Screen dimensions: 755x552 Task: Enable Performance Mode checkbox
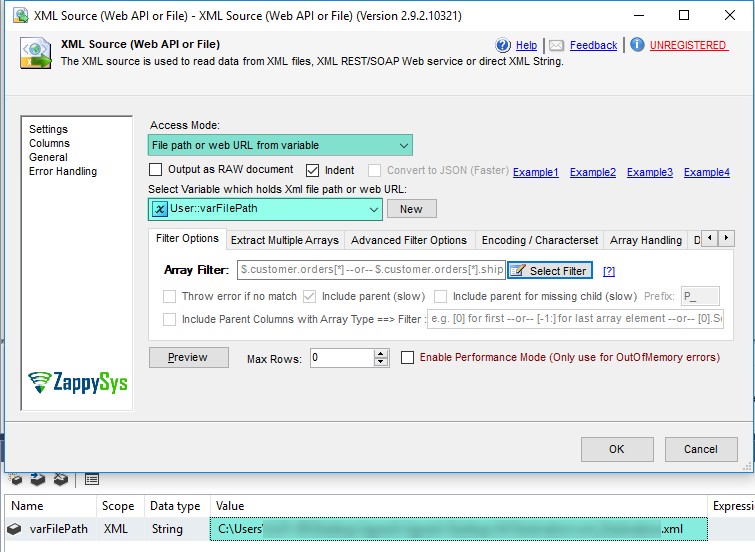pyautogui.click(x=407, y=357)
